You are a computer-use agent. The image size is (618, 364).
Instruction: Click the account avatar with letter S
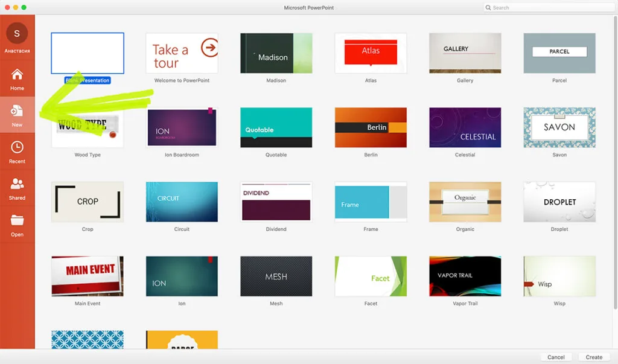17,33
